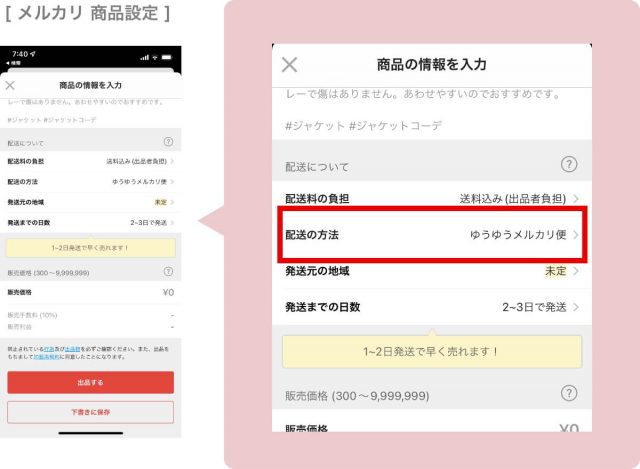Click the 1~2日発送で早く売れます！ banner in enlarged view
Image resolution: width=640 pixels, height=469 pixels.
(x=432, y=351)
